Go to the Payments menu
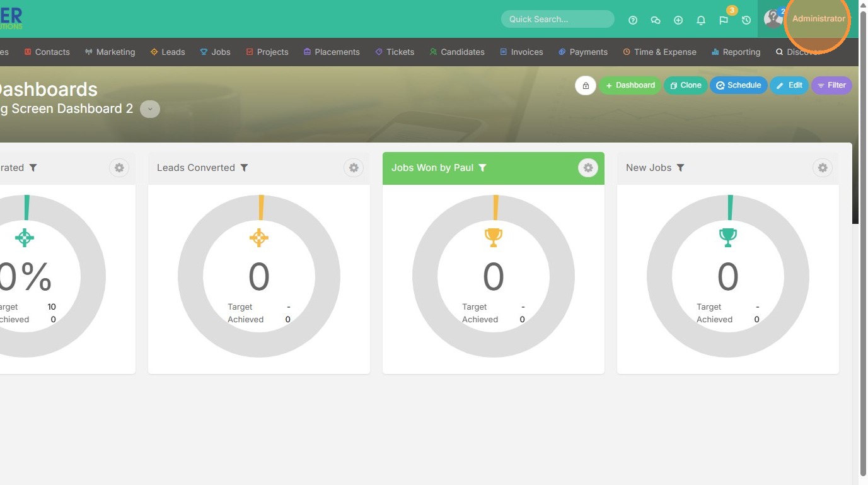Image resolution: width=868 pixels, height=485 pixels. (x=583, y=52)
